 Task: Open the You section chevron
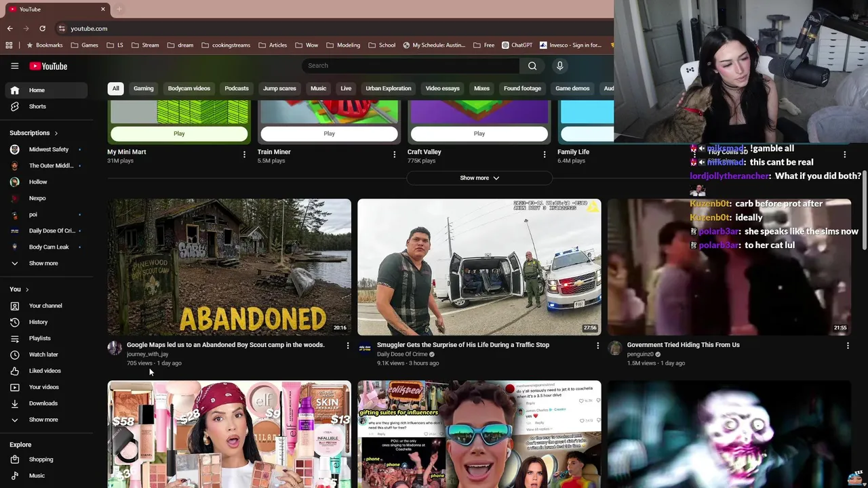(x=27, y=289)
